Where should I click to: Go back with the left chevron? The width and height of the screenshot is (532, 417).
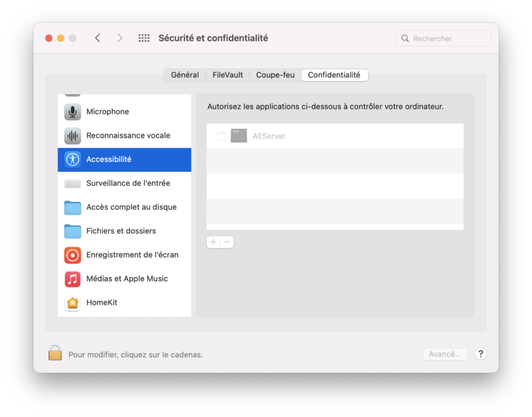pyautogui.click(x=98, y=38)
